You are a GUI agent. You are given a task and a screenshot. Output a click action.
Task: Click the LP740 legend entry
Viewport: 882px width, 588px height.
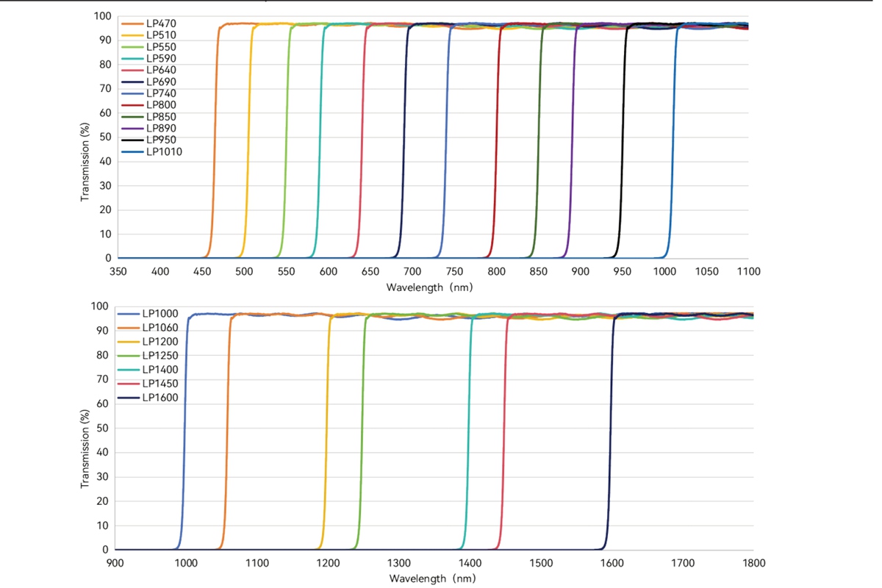click(x=149, y=93)
